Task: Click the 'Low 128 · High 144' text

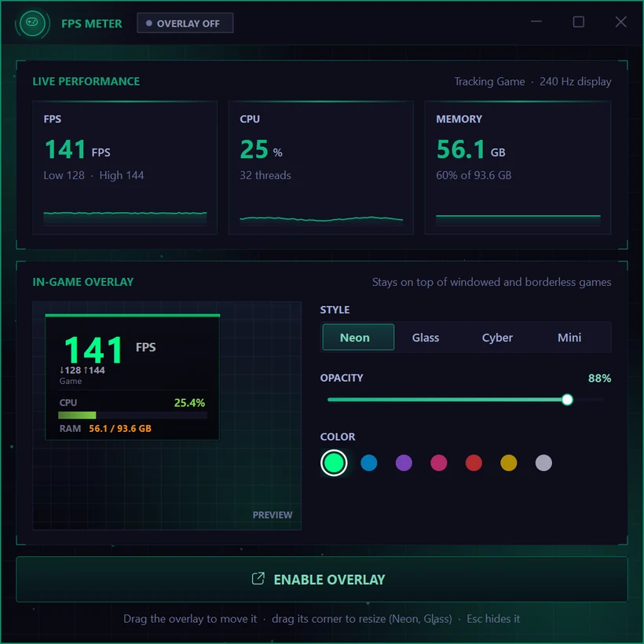Action: click(x=93, y=175)
